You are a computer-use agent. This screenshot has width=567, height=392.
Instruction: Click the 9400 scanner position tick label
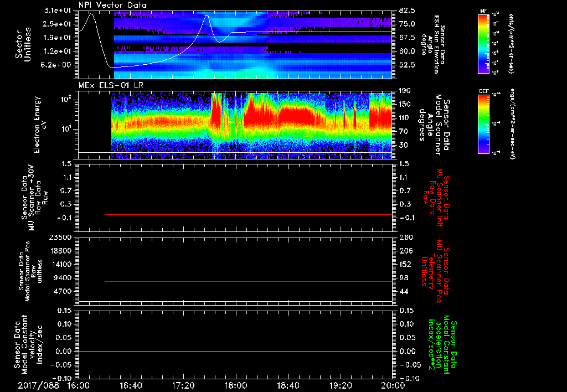click(62, 278)
